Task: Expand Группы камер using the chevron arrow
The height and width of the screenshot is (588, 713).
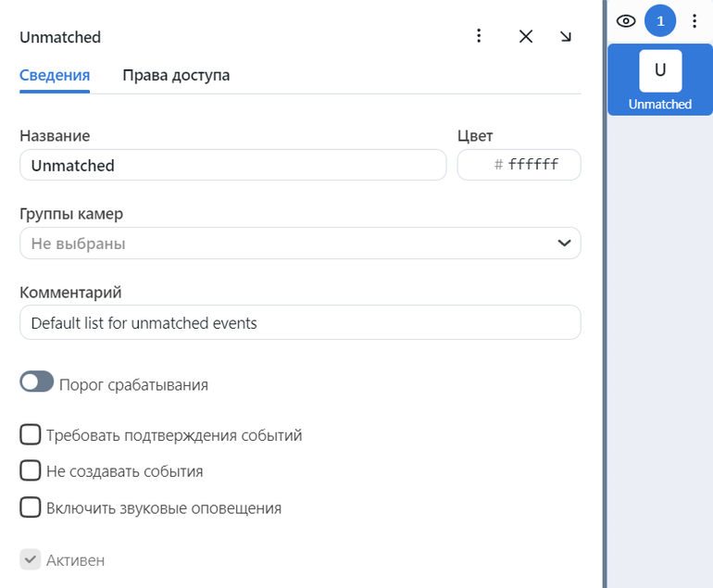Action: tap(563, 244)
